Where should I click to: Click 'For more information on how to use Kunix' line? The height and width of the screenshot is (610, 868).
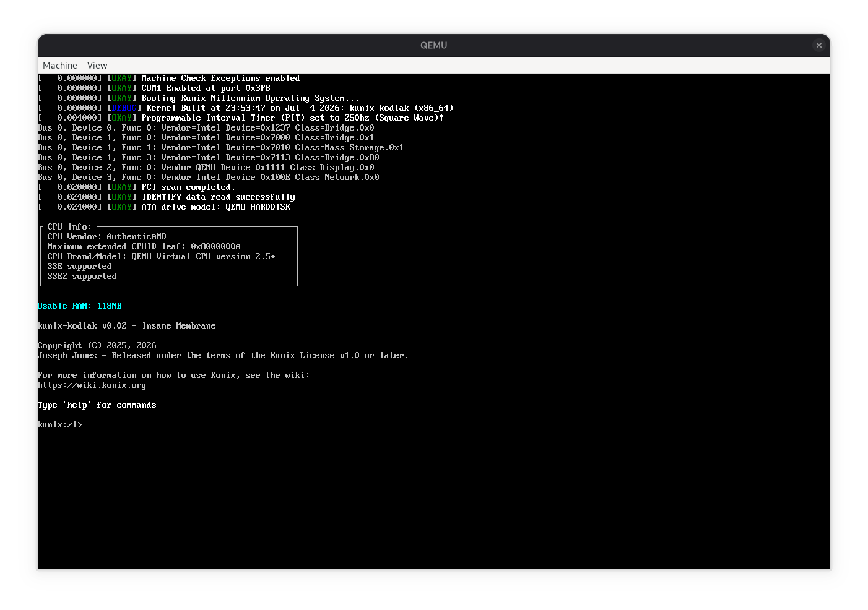(x=174, y=376)
